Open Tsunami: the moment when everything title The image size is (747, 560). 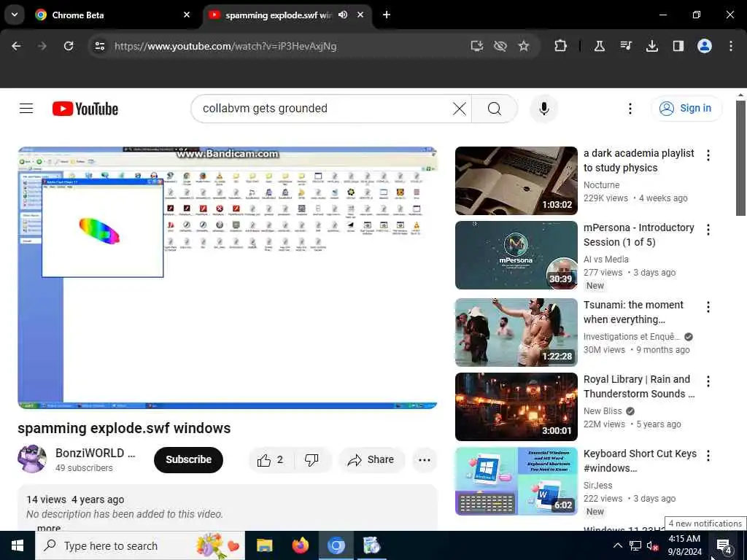click(633, 312)
